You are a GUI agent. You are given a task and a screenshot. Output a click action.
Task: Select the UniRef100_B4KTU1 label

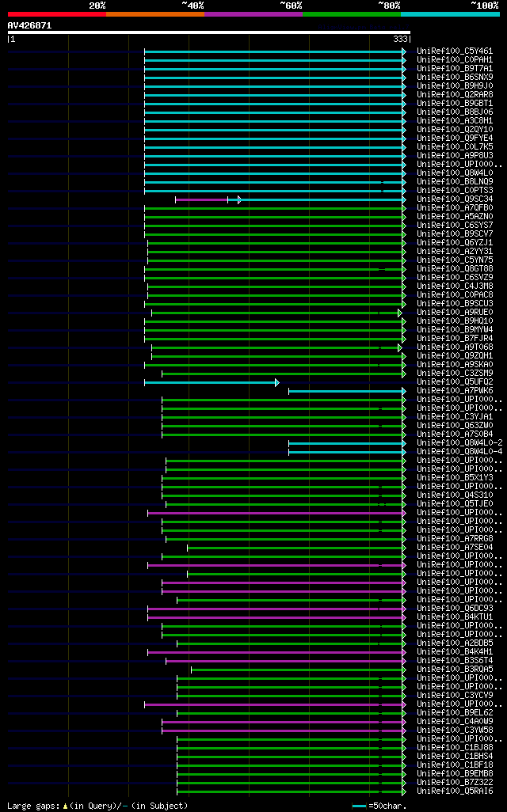click(x=455, y=617)
